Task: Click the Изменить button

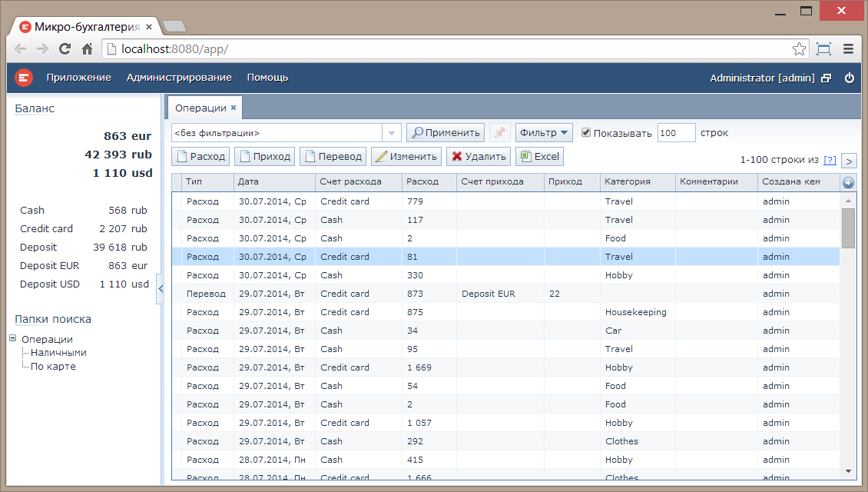Action: 406,156
